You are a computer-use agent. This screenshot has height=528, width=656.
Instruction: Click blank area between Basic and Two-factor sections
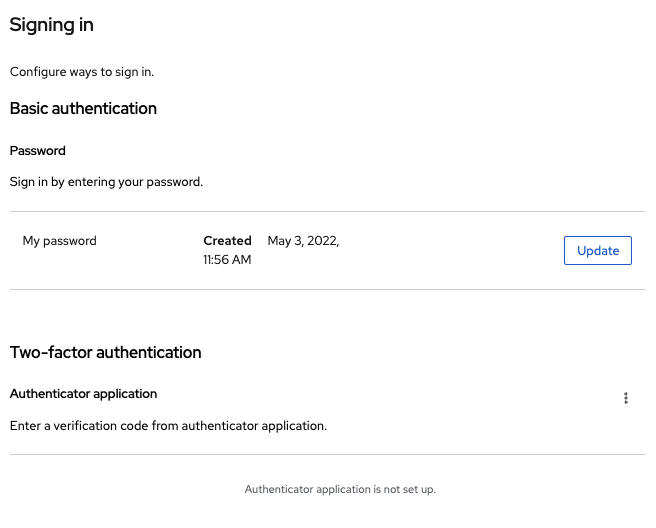327,318
